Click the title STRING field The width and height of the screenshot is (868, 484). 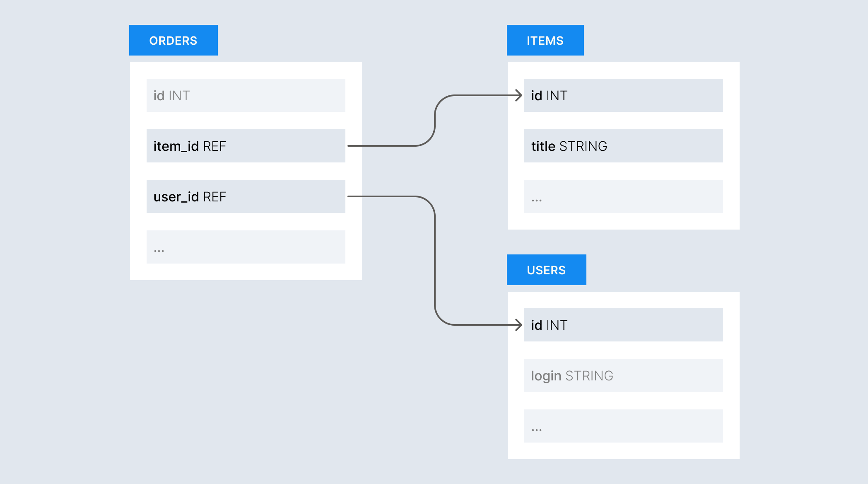click(623, 146)
